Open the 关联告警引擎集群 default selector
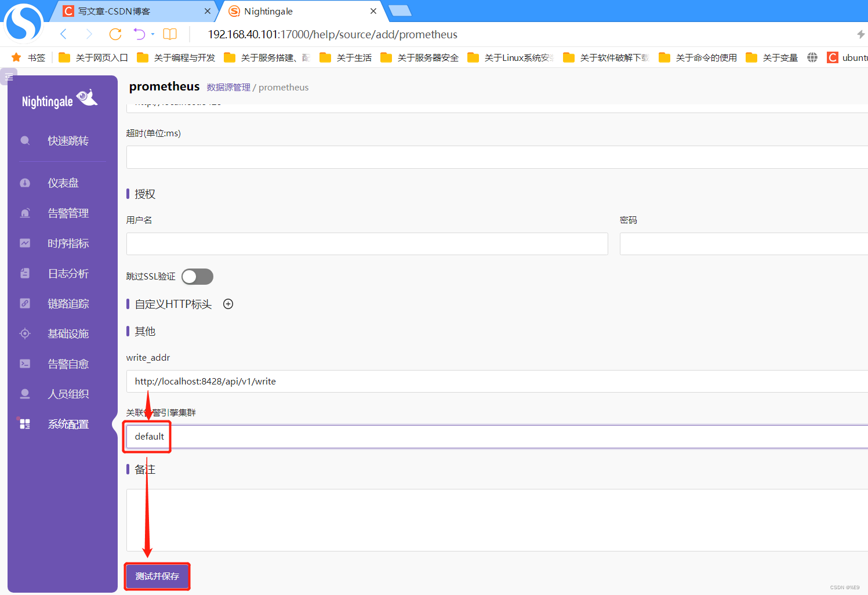The height and width of the screenshot is (595, 868). click(497, 436)
